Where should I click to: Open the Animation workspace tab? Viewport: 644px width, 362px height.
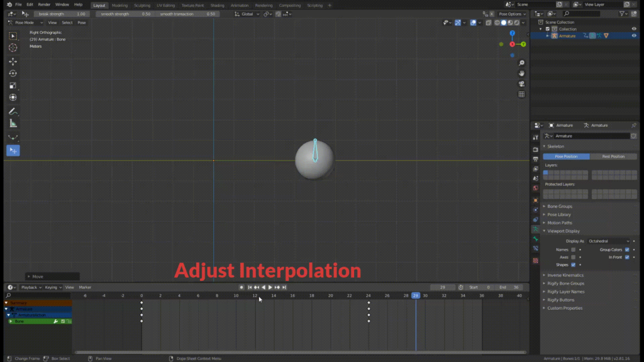tap(240, 5)
